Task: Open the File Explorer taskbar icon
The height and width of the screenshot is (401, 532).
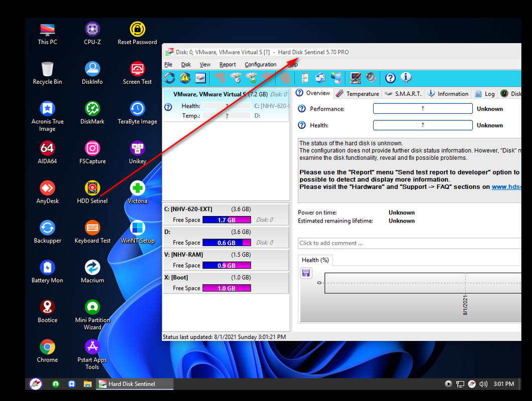Action: click(x=88, y=383)
